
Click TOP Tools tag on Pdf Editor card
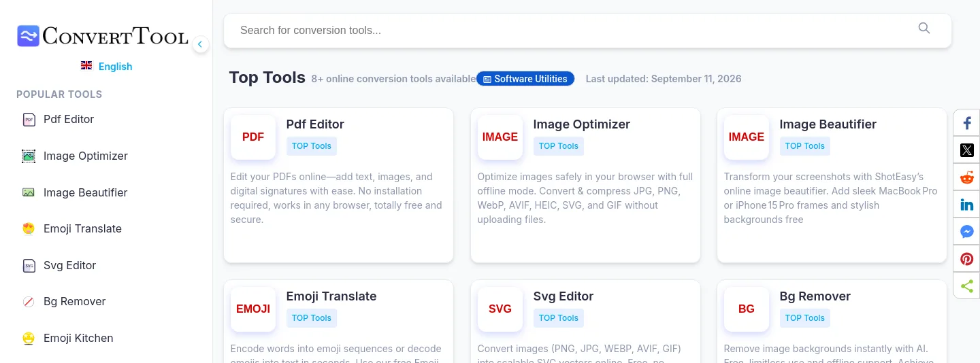[x=312, y=146]
